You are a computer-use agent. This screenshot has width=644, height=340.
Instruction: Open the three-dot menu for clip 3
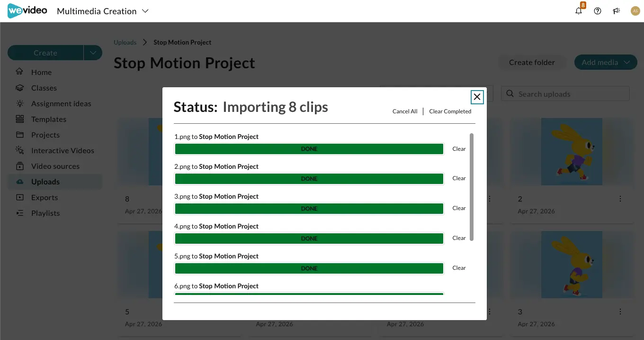click(x=620, y=312)
